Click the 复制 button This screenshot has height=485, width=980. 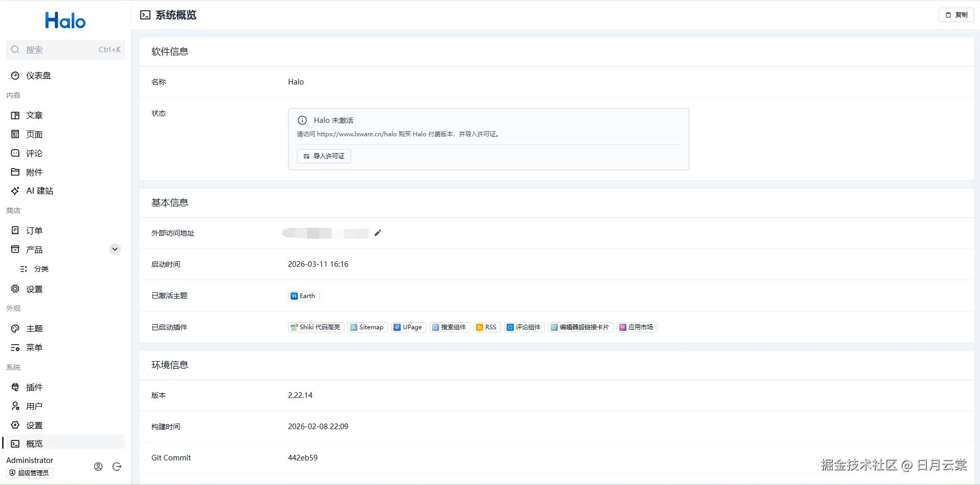[x=956, y=15]
